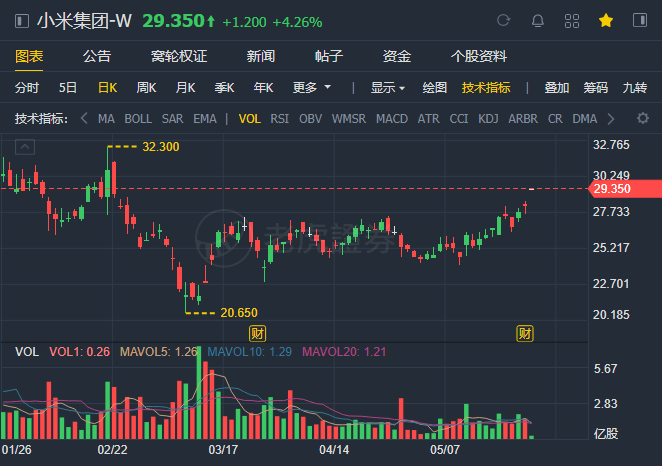
Task: Open the price alert bell icon
Action: click(537, 21)
